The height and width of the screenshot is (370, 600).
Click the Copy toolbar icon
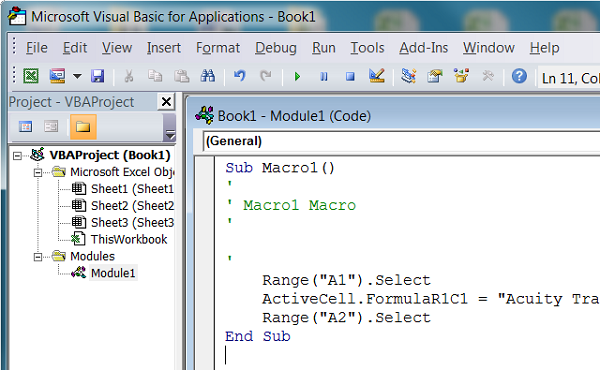pyautogui.click(x=155, y=76)
